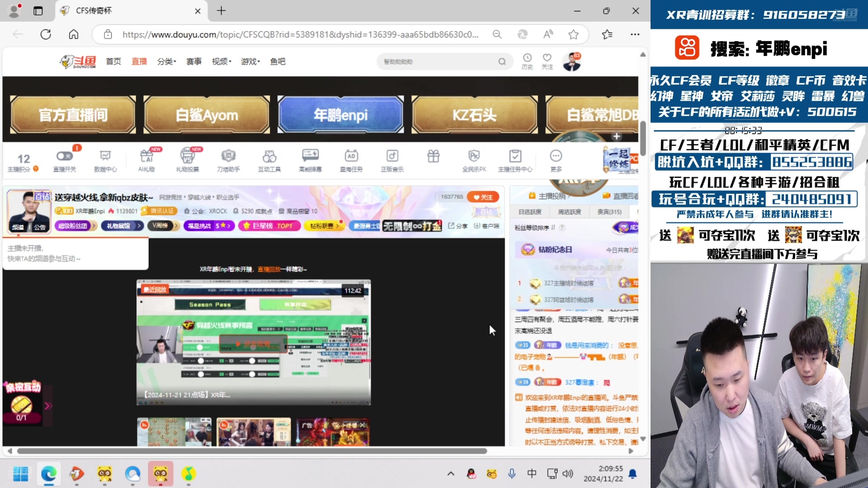The height and width of the screenshot is (488, 868).
Task: Open the browser zoom magnifier icon
Action: [497, 34]
